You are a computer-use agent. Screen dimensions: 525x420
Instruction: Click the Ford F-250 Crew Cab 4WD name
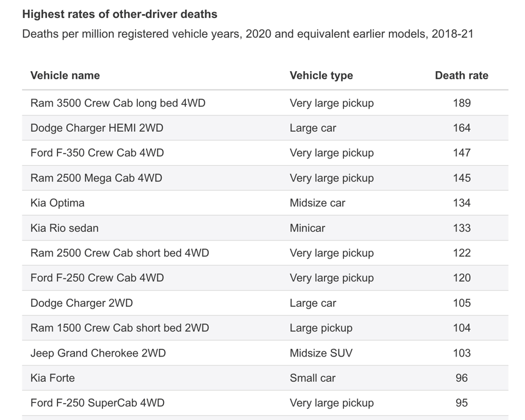(97, 278)
